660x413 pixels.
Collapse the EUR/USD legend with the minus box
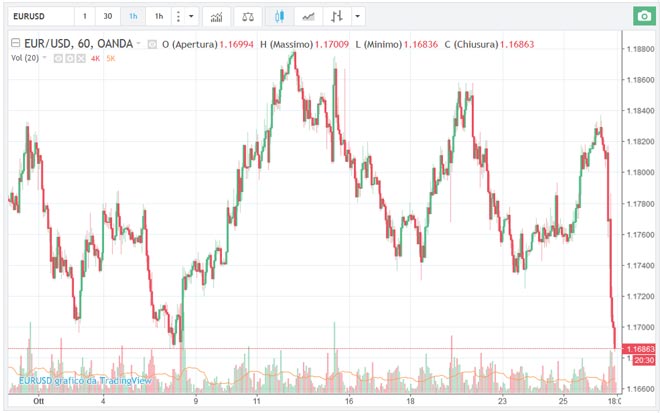[14, 45]
